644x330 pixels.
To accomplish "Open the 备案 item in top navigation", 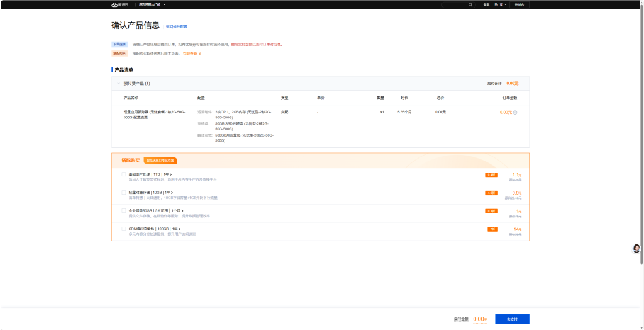I will point(486,4).
